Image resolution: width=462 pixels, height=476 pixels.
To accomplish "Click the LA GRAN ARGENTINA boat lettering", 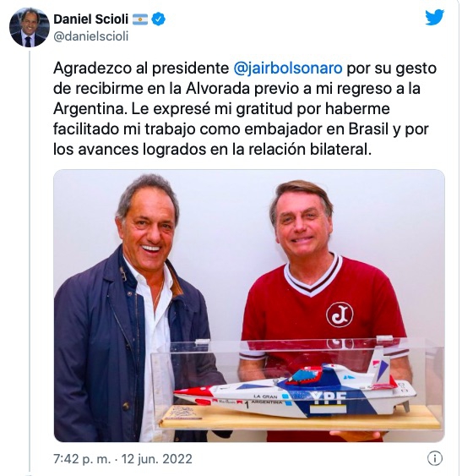I will [267, 399].
